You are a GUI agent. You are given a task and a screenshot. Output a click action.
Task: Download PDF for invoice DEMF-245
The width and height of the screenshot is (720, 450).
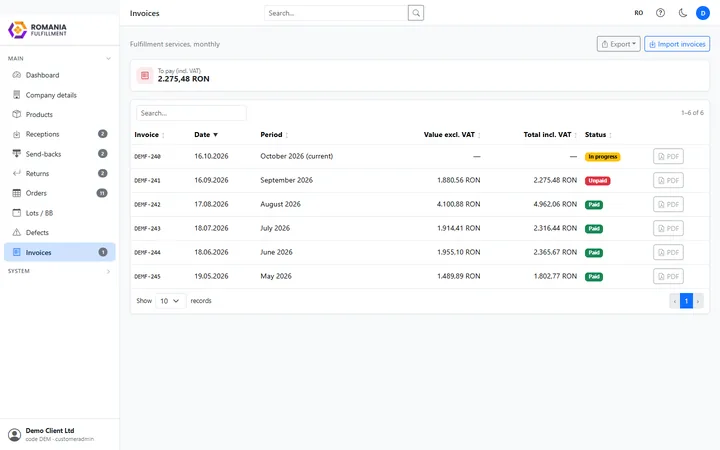(x=668, y=276)
